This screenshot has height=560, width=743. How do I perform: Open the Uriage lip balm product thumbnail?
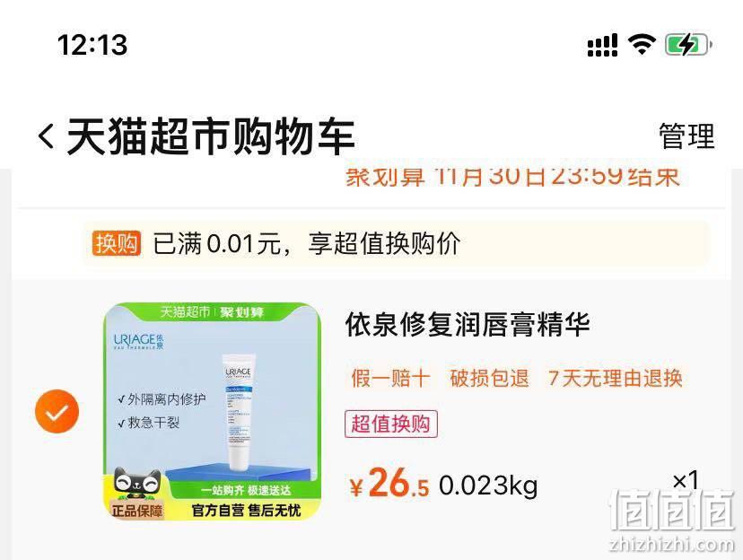click(213, 411)
